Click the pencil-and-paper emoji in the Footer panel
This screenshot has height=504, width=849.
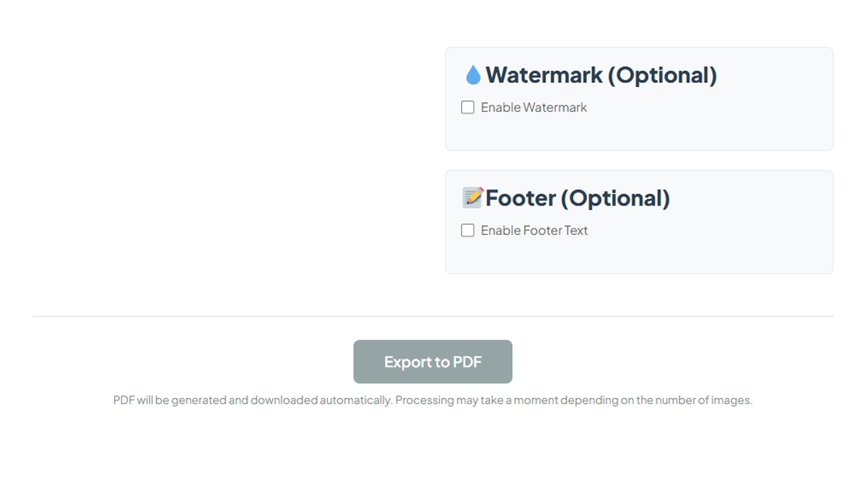pos(472,198)
